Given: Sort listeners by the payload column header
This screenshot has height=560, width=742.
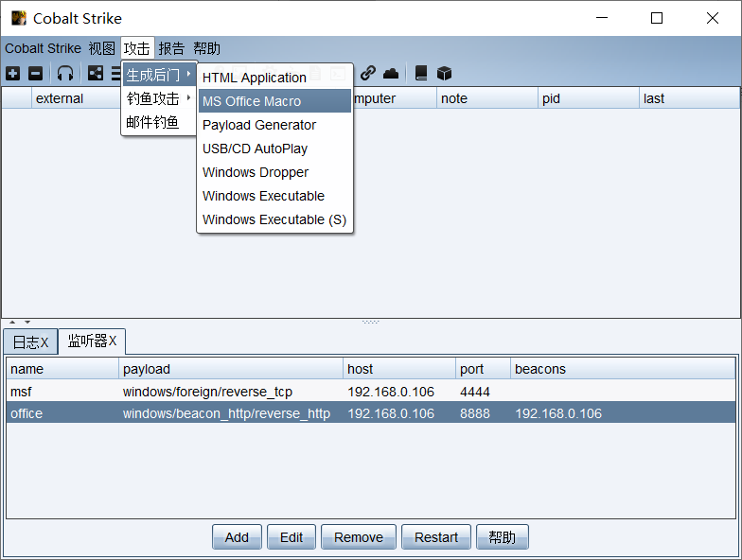Looking at the screenshot, I should (230, 369).
